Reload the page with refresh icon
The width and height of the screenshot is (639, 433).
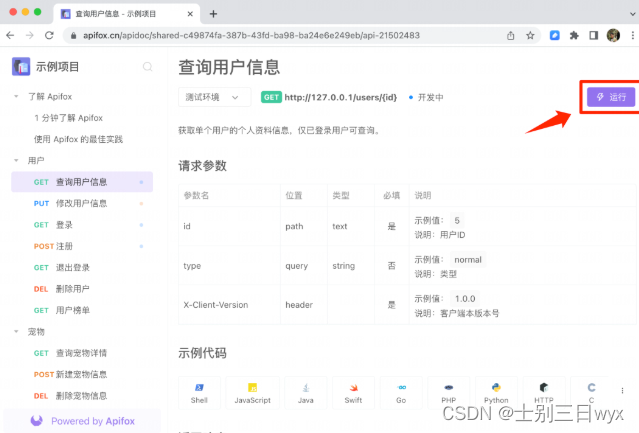click(x=49, y=35)
